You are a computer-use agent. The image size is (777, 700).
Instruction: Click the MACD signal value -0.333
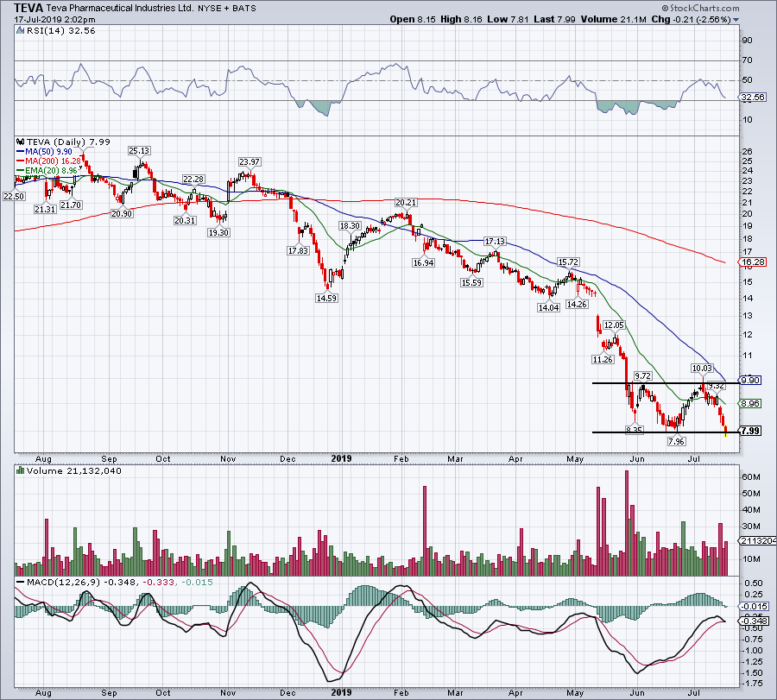point(159,582)
